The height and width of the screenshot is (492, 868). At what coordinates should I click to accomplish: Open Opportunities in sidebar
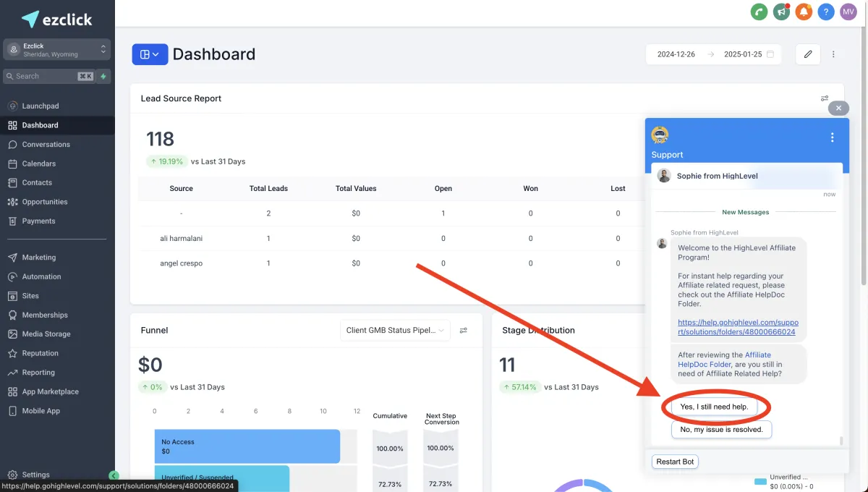pyautogui.click(x=57, y=202)
